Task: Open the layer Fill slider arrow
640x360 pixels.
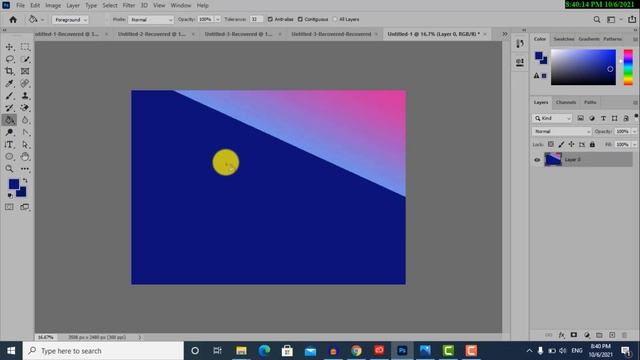Action: [x=634, y=144]
